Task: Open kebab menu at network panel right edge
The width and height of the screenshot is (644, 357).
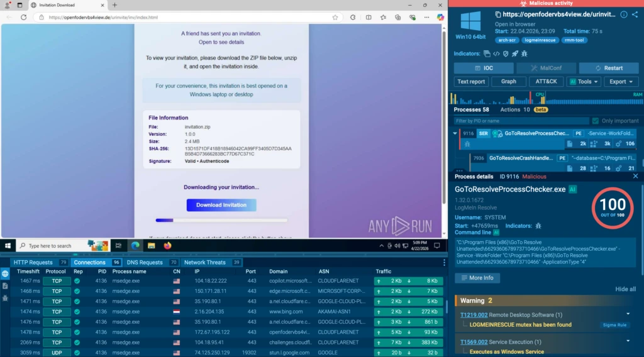Action: point(444,263)
